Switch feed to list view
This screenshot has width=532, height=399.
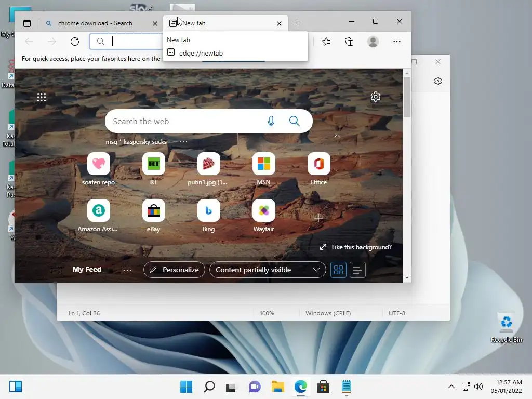pyautogui.click(x=357, y=270)
